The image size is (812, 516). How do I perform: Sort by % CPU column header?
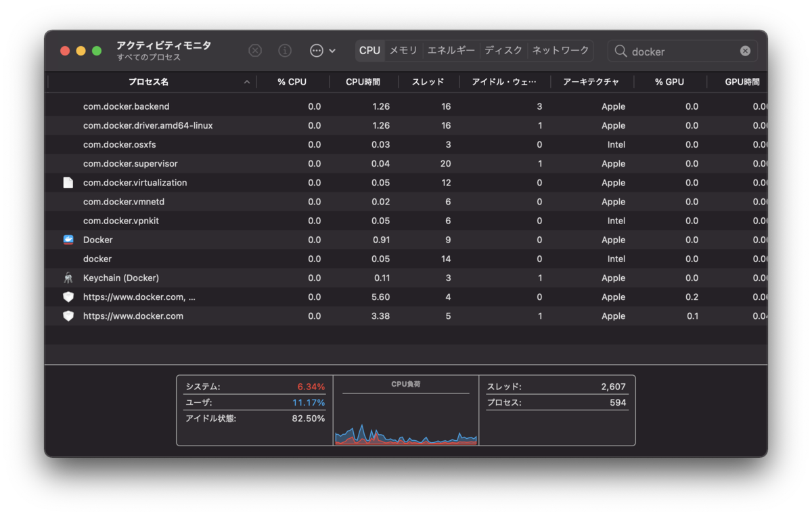tap(292, 82)
